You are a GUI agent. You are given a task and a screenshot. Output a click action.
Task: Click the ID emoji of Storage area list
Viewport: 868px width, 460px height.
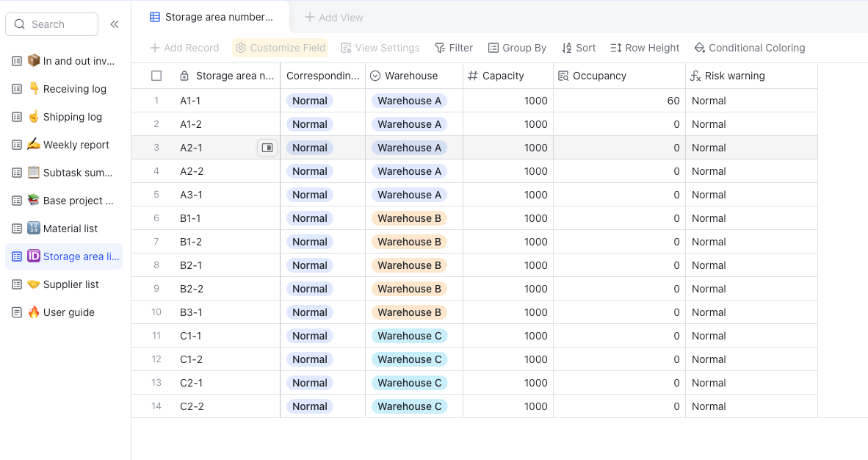tap(34, 256)
